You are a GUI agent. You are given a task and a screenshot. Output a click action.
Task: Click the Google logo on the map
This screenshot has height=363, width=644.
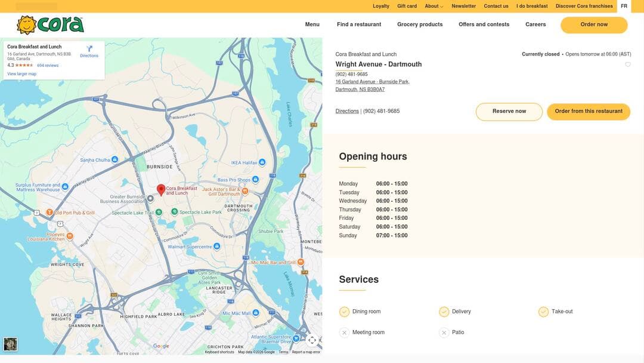(160, 346)
